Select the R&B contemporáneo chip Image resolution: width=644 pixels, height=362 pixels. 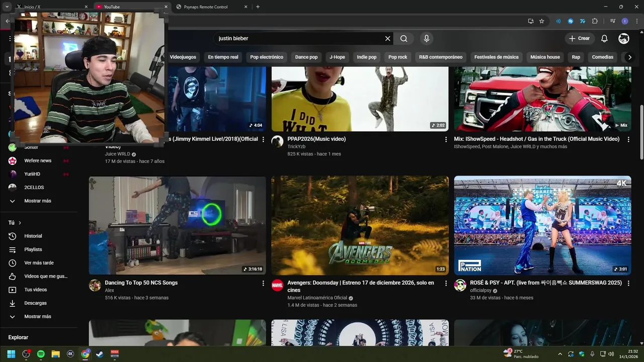point(441,57)
